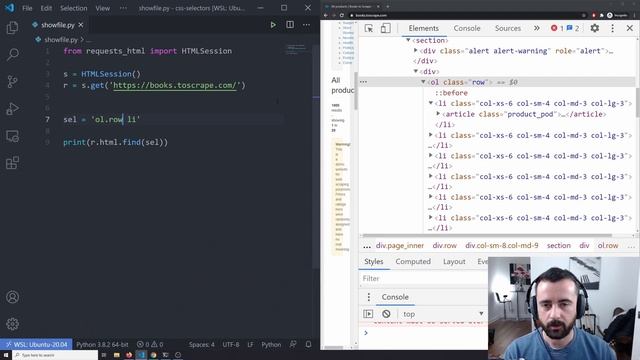
Task: Click showfile.py in the breadcrumb
Action: 61,40
